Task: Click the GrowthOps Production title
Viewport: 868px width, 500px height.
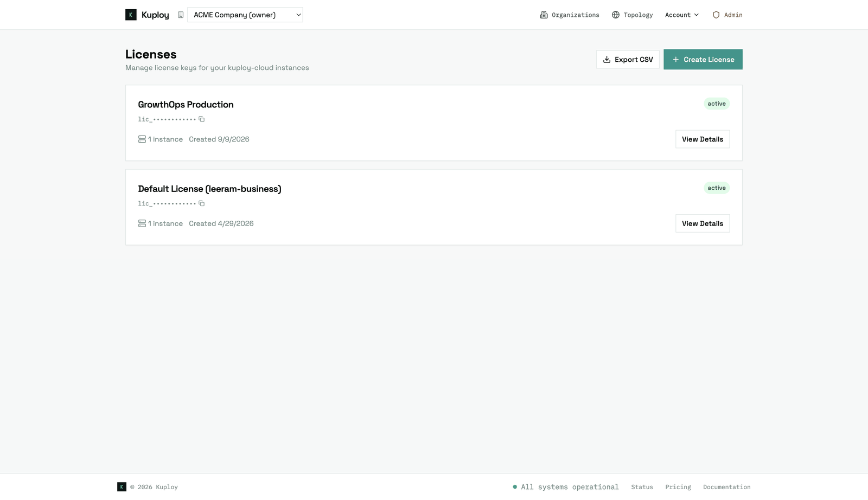Action: 186,105
